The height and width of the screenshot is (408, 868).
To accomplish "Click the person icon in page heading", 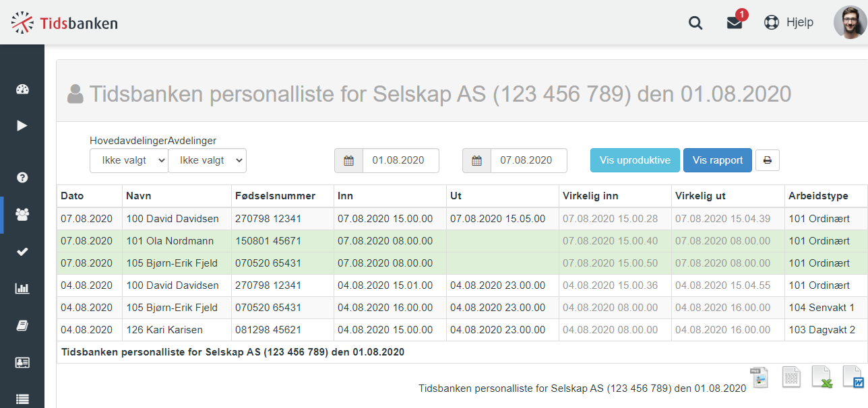I will tap(75, 94).
